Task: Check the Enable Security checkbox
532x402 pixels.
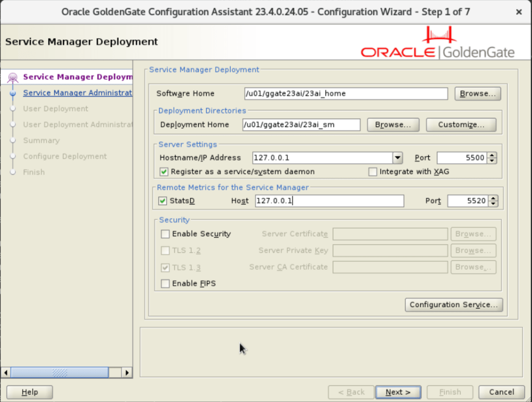Action: [165, 234]
